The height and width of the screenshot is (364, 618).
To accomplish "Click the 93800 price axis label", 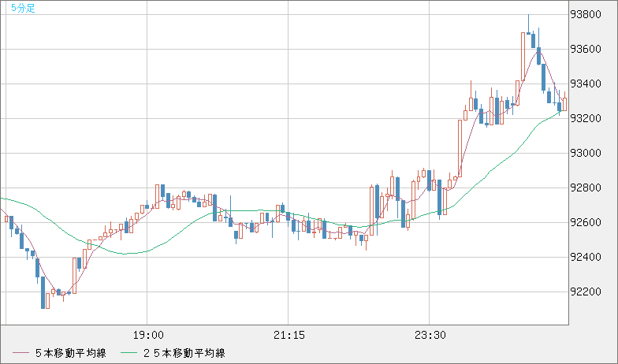I will (x=586, y=14).
